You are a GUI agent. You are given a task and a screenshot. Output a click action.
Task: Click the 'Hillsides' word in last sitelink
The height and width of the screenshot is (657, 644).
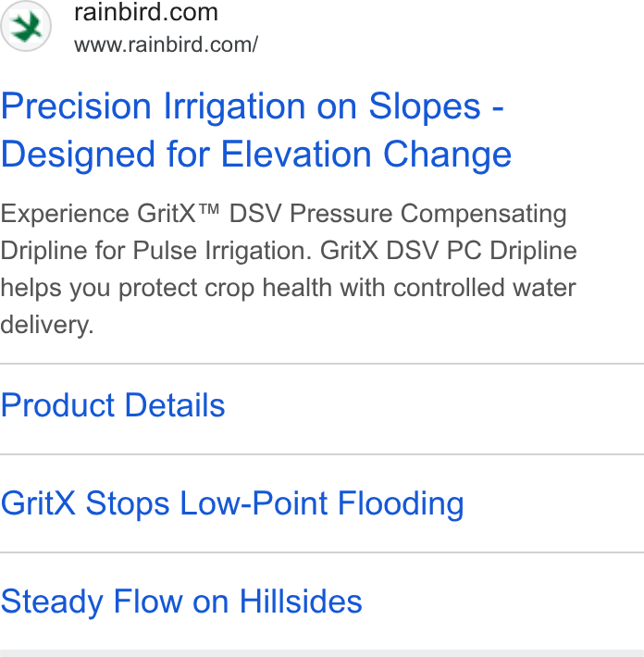tap(301, 601)
